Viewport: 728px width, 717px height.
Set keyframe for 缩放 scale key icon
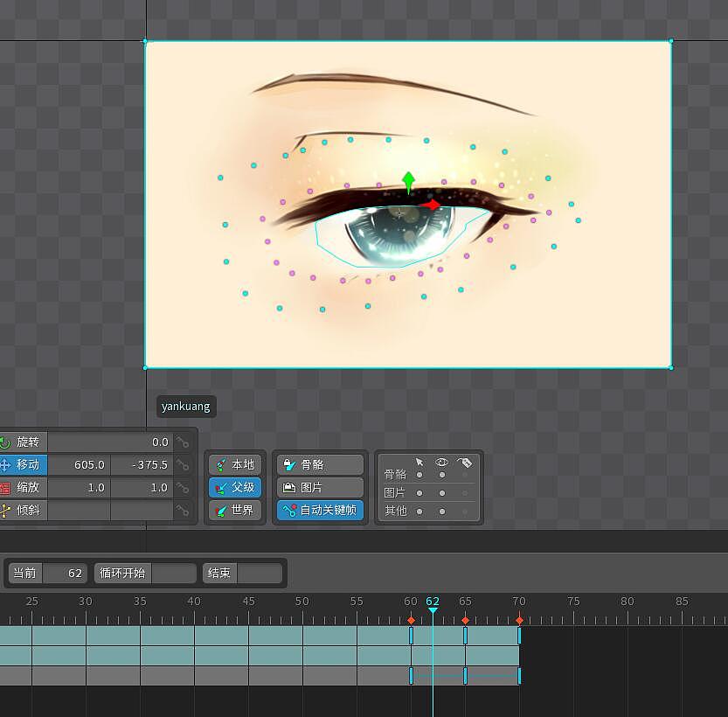(x=183, y=488)
